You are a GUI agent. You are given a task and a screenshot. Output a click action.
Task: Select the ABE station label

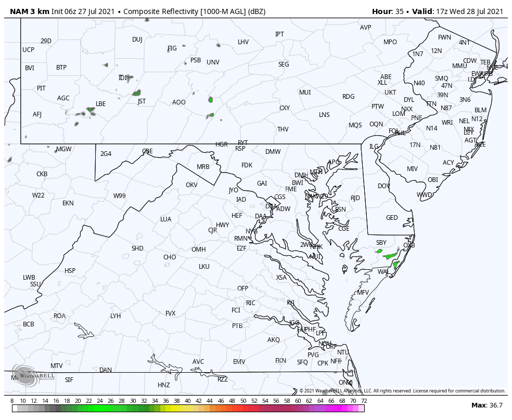tap(386, 76)
